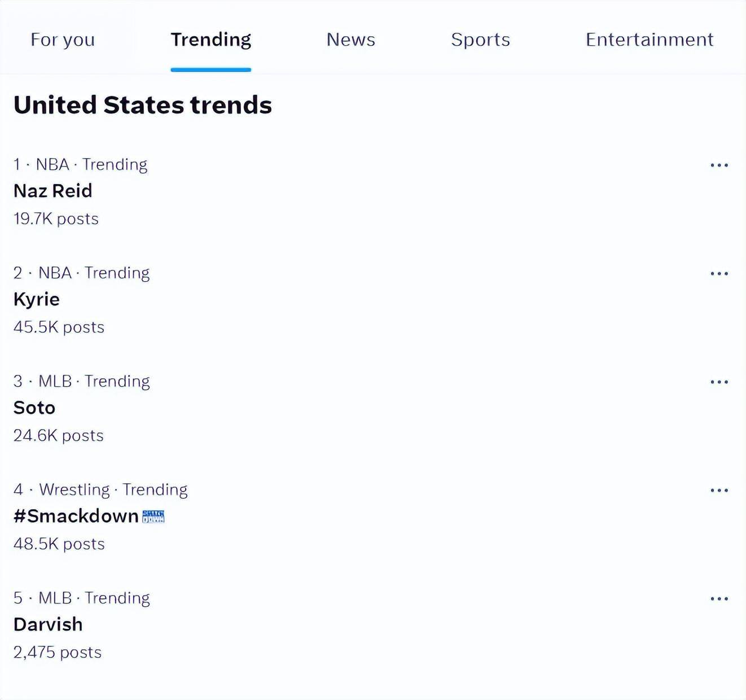Click the 45.5K posts count

59,327
